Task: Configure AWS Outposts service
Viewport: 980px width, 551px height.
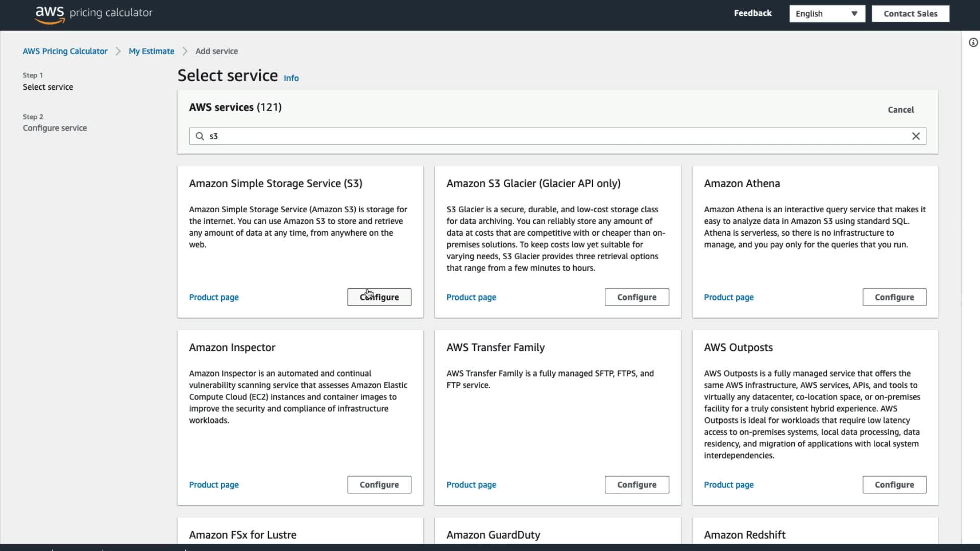Action: click(x=894, y=485)
